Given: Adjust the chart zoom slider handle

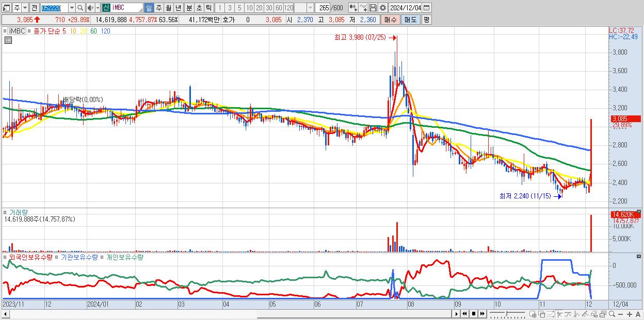Looking at the screenshot, I should pos(507,313).
